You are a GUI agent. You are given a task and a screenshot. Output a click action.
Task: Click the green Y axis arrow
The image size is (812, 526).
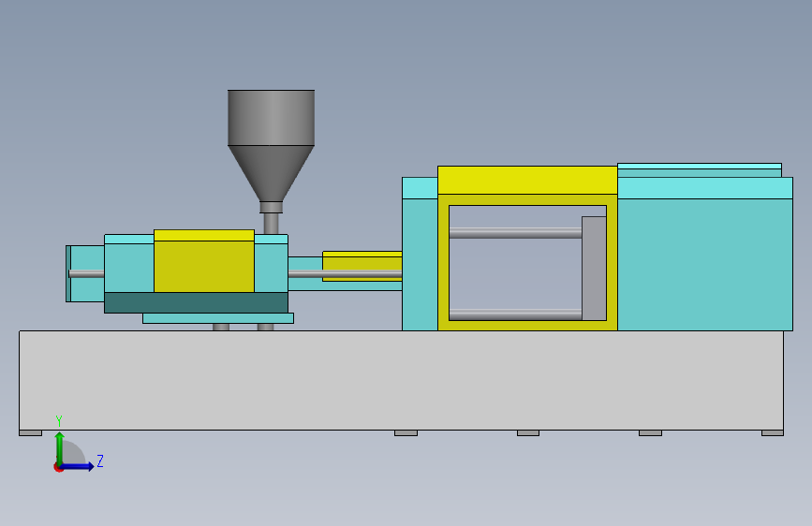60,447
